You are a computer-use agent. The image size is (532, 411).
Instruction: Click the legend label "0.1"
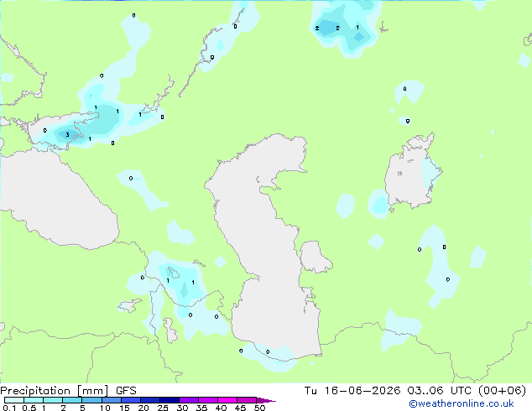[x=9, y=408]
